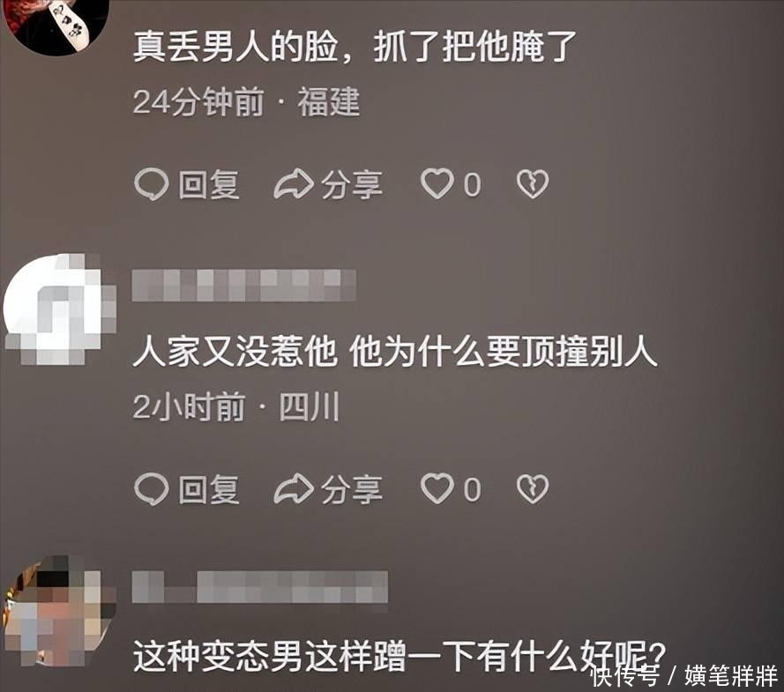784x692 pixels.
Task: Tap 分享 text under the Fujian comment
Action: pyautogui.click(x=352, y=184)
